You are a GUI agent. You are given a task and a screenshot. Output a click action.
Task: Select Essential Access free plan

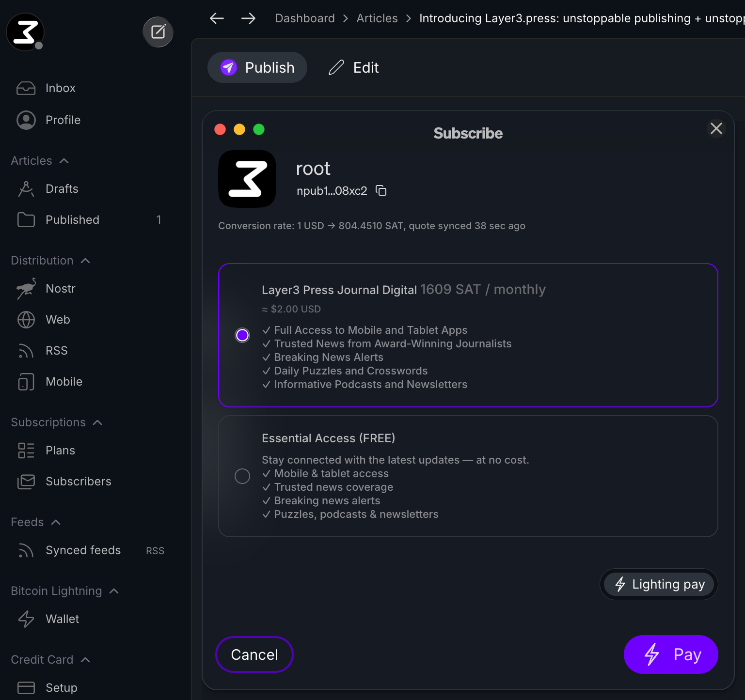point(242,476)
